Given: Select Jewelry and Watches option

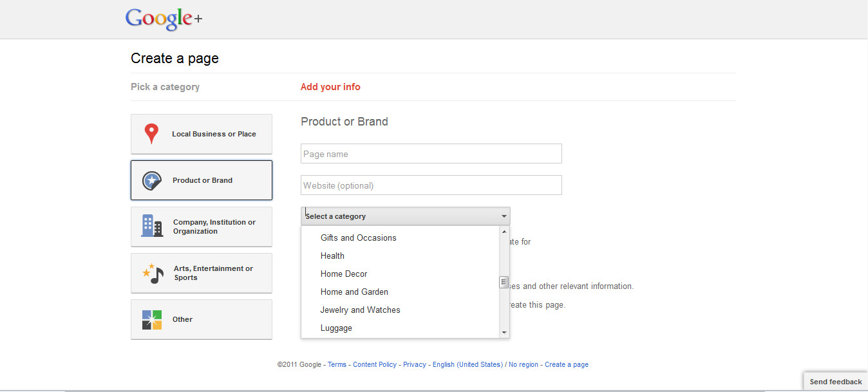Looking at the screenshot, I should click(360, 310).
